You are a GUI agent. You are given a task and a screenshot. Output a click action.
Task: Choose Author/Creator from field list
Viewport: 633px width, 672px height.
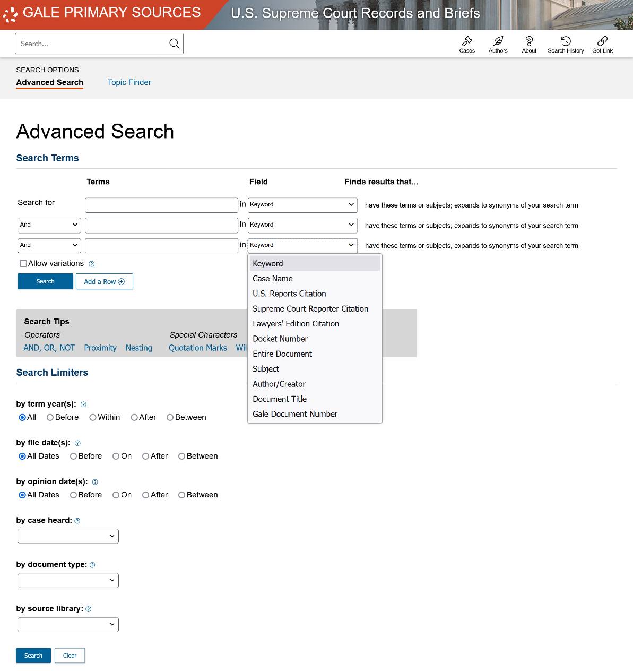click(315, 384)
